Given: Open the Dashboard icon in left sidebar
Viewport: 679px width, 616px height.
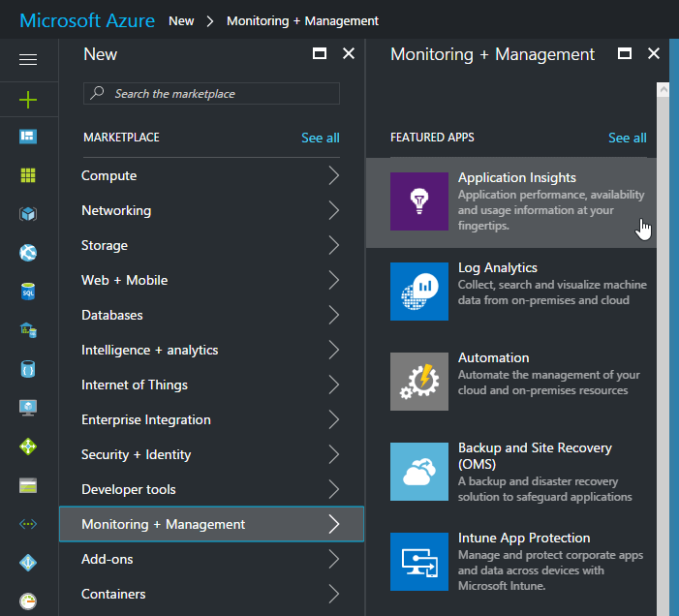Looking at the screenshot, I should click(x=28, y=137).
